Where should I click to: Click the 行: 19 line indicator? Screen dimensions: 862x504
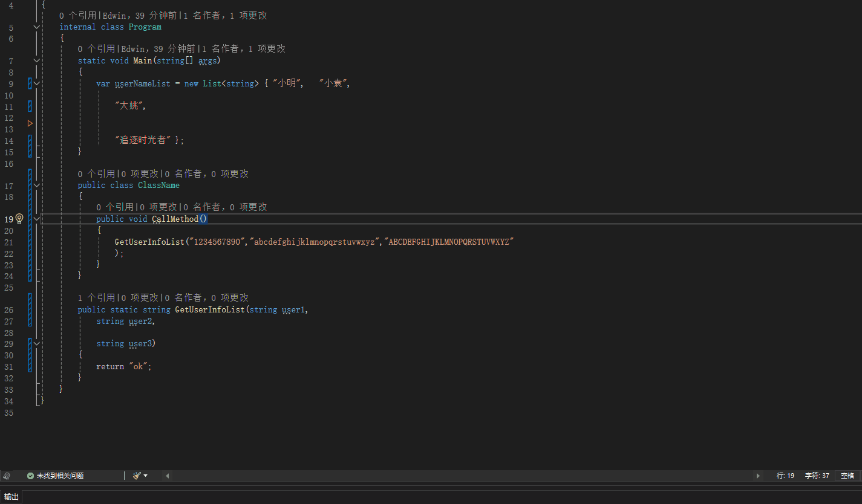[x=785, y=476]
